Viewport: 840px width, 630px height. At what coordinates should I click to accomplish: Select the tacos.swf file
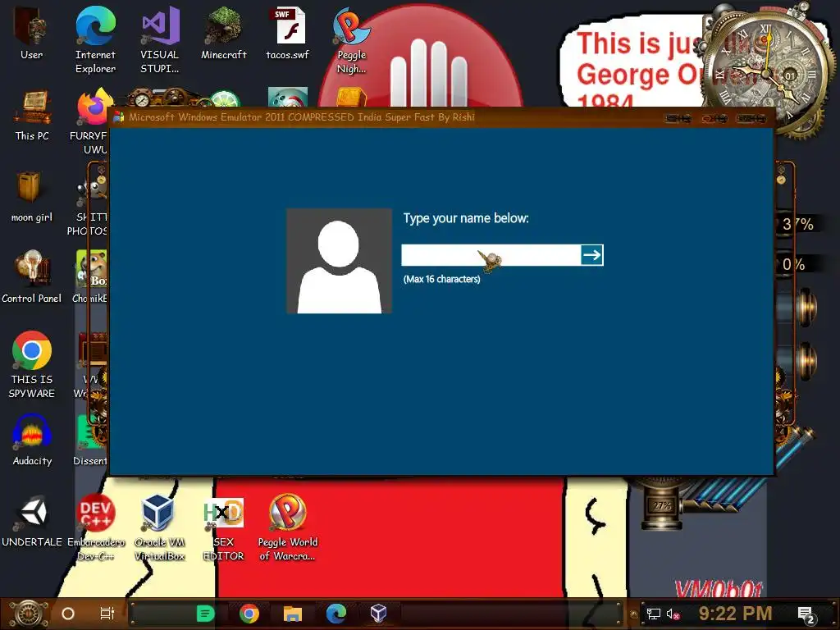[288, 32]
